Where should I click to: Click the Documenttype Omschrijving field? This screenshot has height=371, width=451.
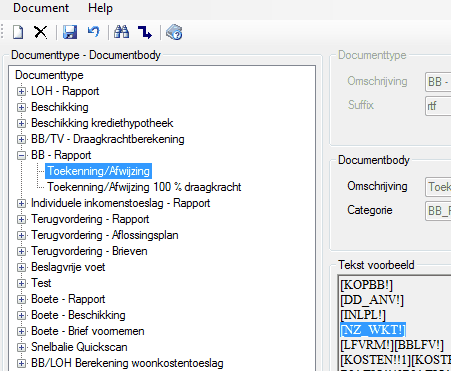[x=438, y=82]
